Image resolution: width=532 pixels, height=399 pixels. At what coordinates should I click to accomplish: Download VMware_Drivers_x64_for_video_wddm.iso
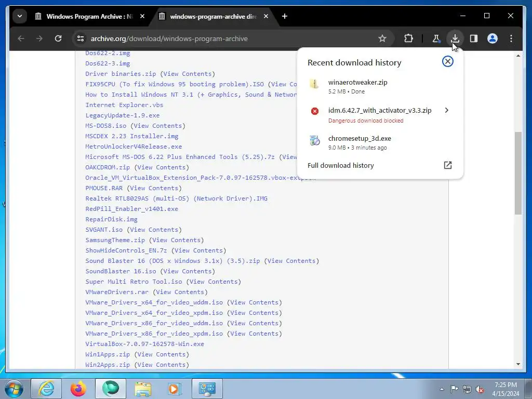(x=154, y=303)
